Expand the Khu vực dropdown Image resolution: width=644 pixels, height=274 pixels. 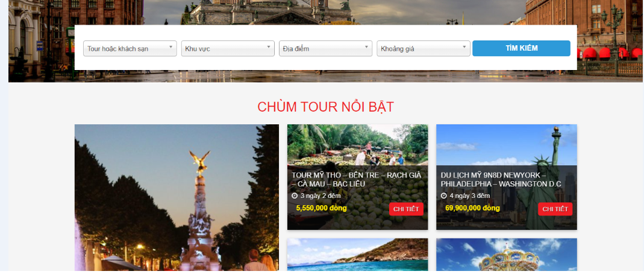coord(228,48)
